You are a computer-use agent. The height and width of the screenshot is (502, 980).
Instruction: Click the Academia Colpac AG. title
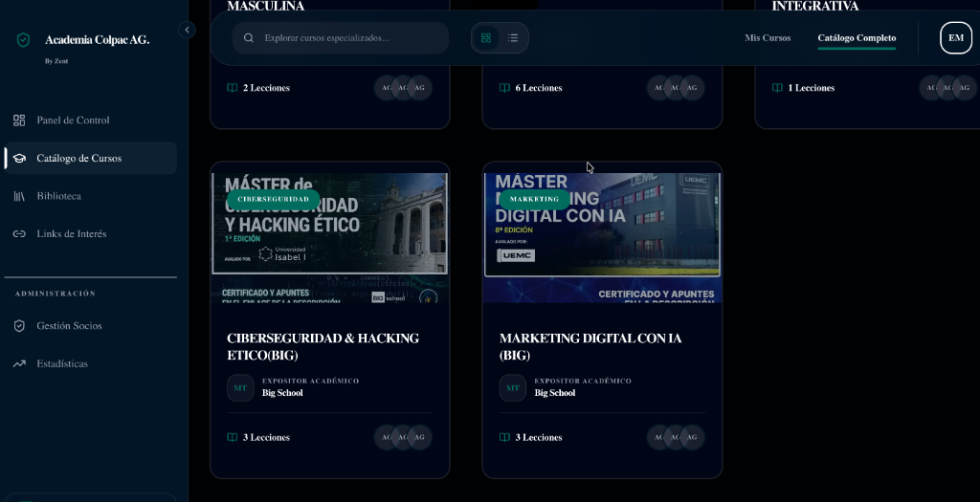point(97,40)
